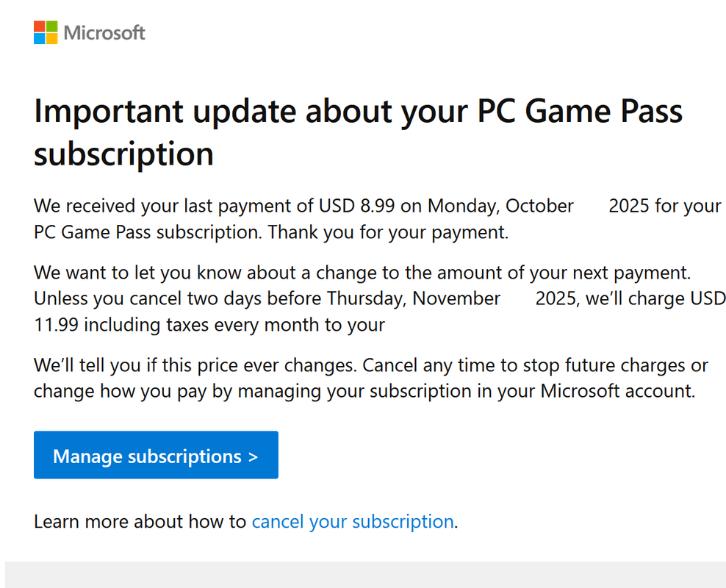Viewport: 726px width, 588px height.
Task: Click "Learn more about how to" text
Action: 140,522
